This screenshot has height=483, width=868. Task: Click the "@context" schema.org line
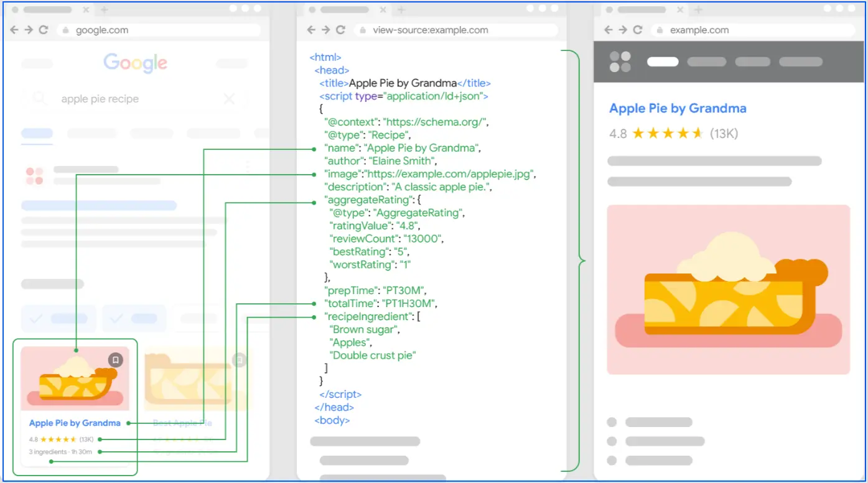tap(407, 122)
